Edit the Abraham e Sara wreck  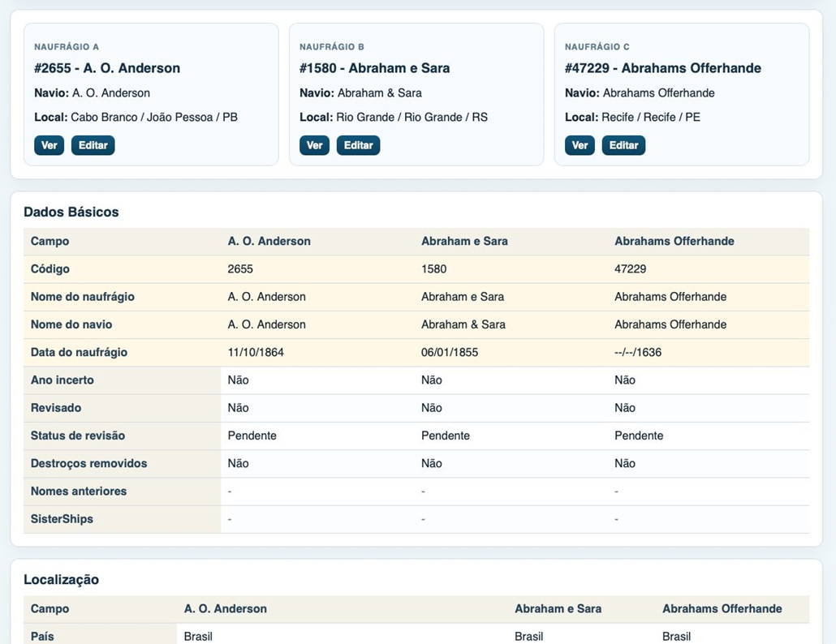tap(358, 145)
